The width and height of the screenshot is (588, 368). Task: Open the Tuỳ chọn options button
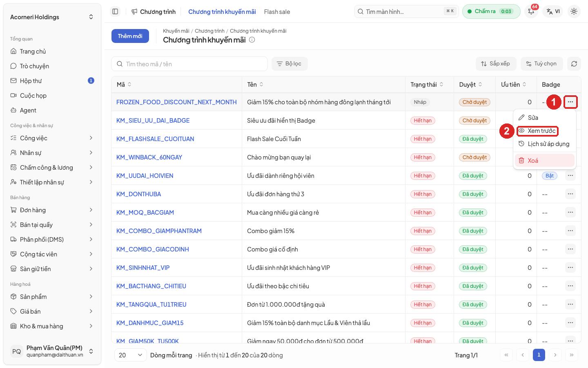[542, 64]
